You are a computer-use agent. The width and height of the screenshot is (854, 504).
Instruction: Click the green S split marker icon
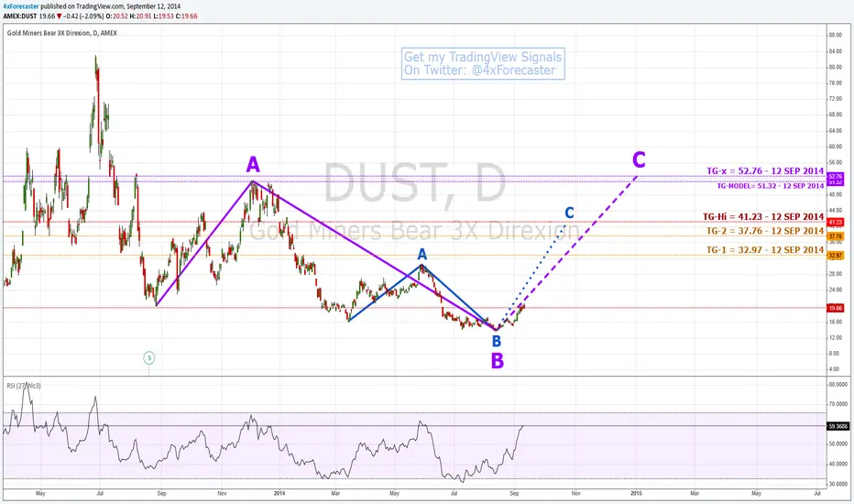point(148,358)
